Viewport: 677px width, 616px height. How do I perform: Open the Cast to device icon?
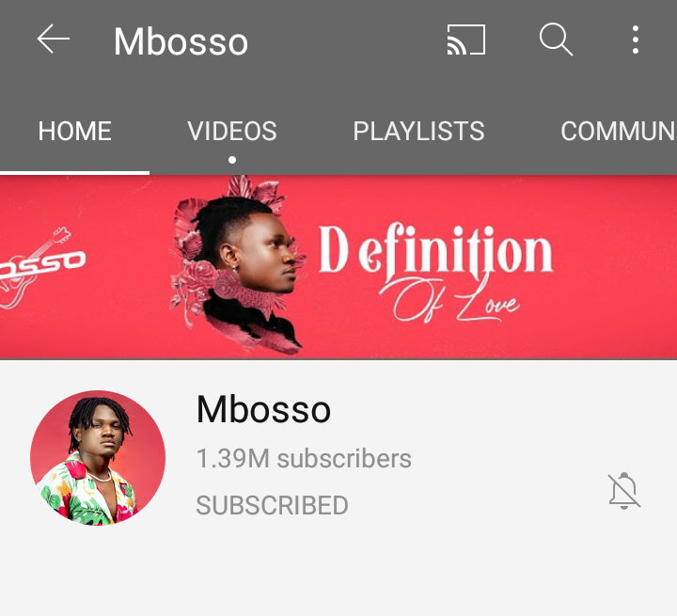click(466, 39)
